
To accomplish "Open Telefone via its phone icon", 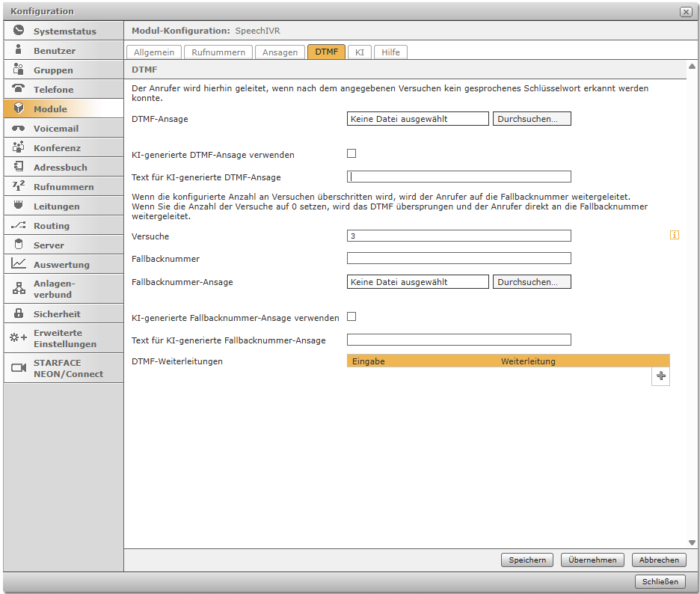I will click(19, 89).
